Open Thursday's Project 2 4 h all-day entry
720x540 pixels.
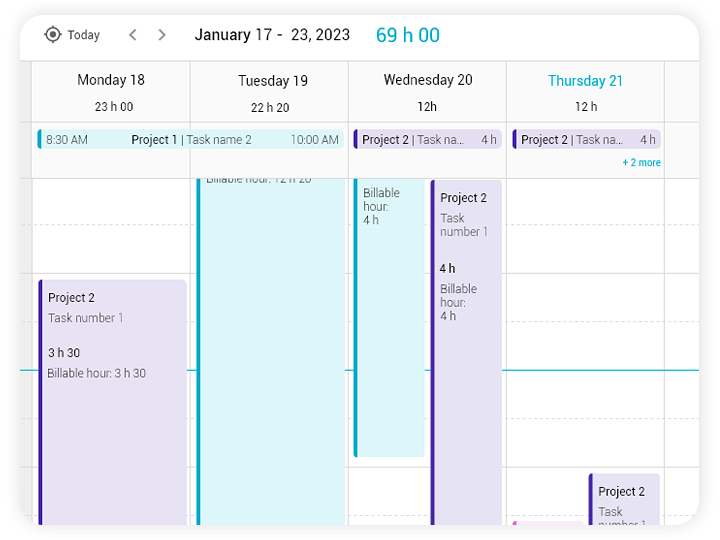point(586,140)
